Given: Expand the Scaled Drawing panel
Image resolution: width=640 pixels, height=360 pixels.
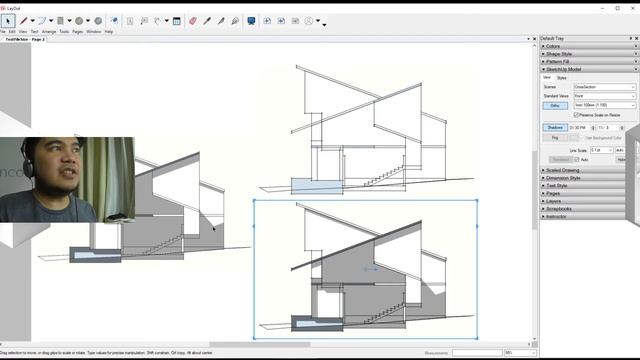Looking at the screenshot, I should coord(583,170).
